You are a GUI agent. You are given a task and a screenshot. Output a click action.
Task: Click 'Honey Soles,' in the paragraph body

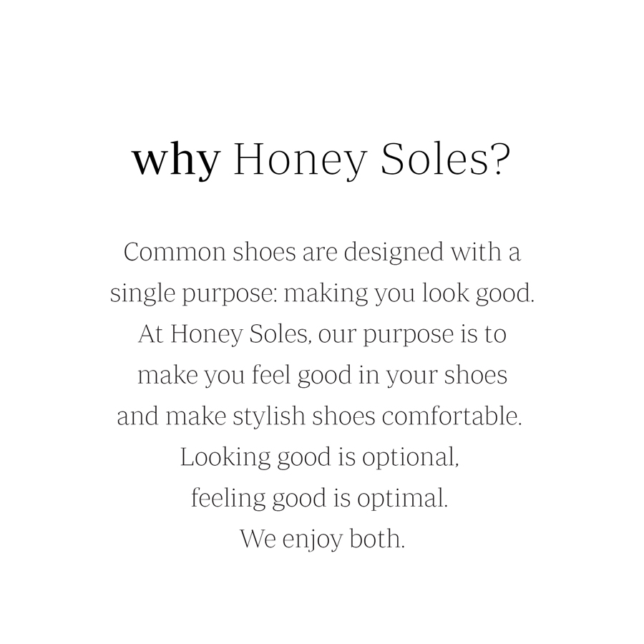tap(241, 334)
